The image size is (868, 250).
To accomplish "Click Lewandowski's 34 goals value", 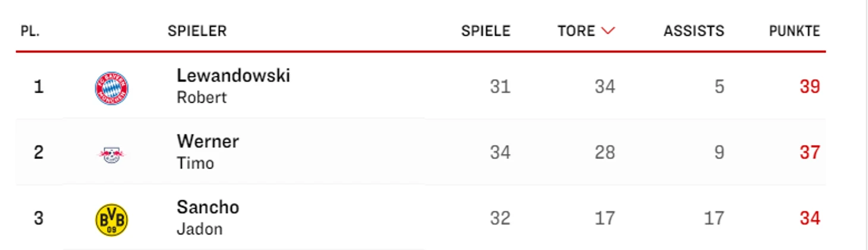I will tap(605, 87).
